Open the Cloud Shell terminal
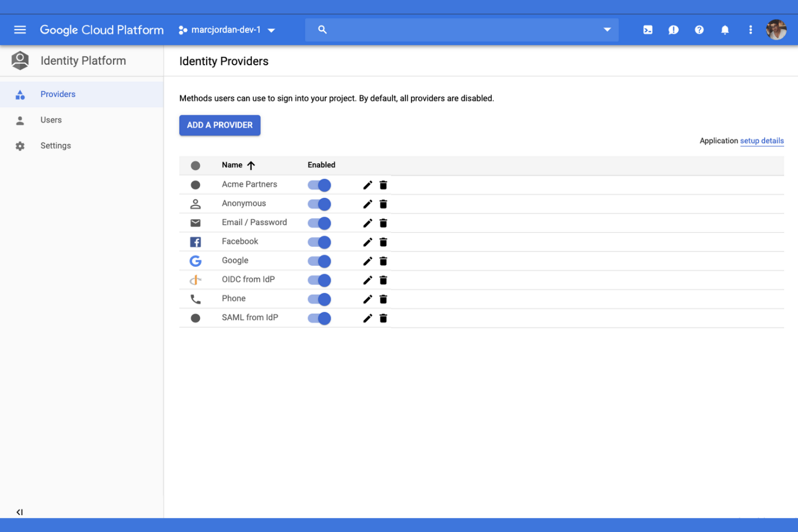Viewport: 798px width, 532px height. [x=648, y=30]
